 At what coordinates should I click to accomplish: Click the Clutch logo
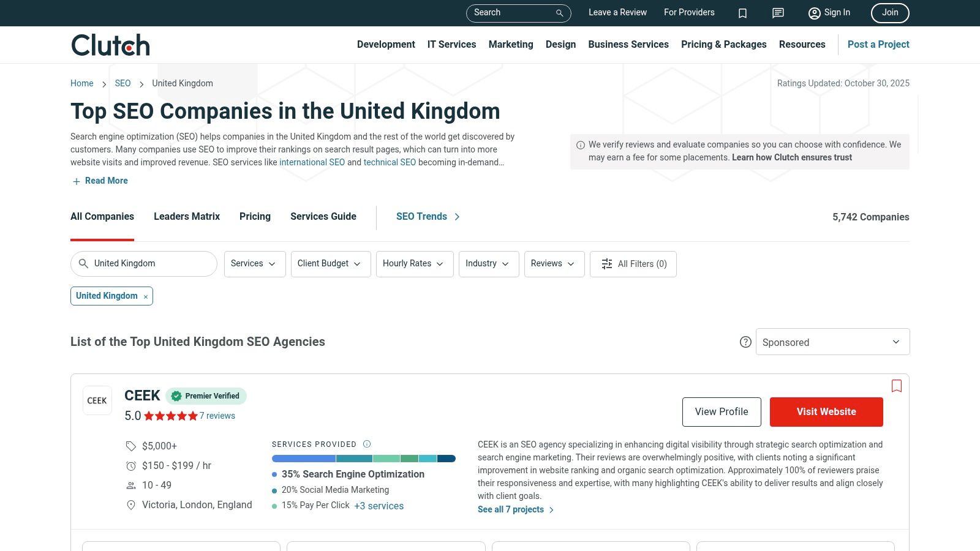point(110,45)
